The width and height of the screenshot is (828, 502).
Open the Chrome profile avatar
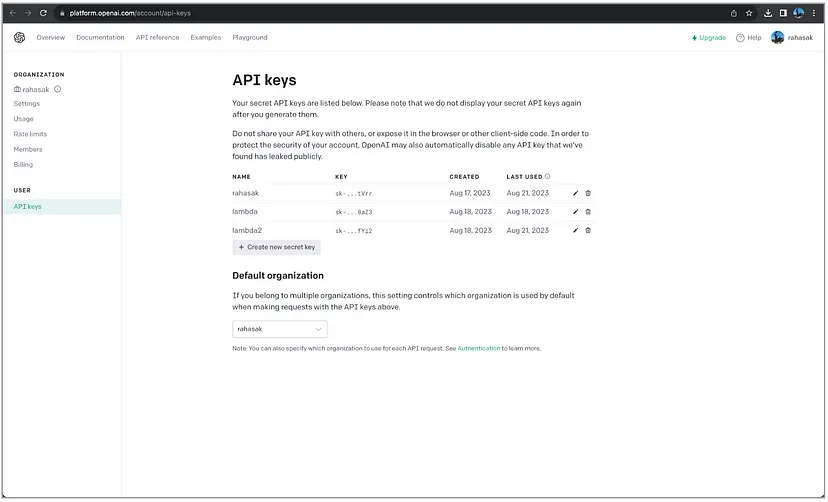798,13
